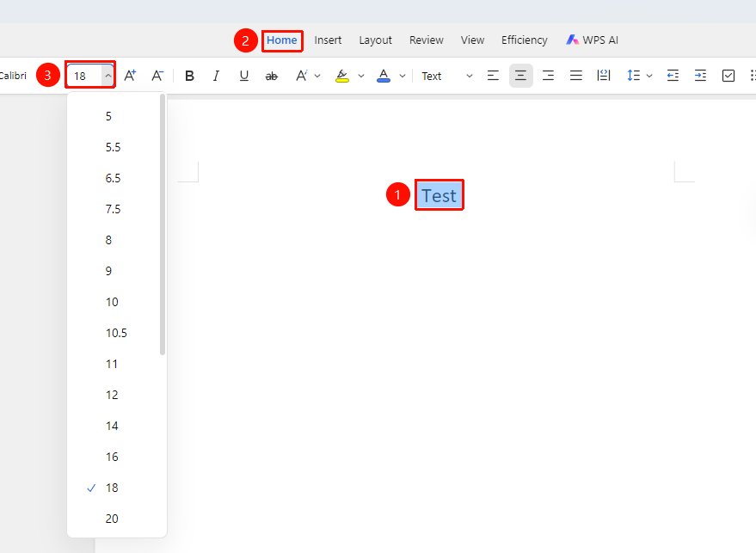Image resolution: width=756 pixels, height=553 pixels.
Task: Insert a checkbox to-do item
Action: (x=728, y=76)
